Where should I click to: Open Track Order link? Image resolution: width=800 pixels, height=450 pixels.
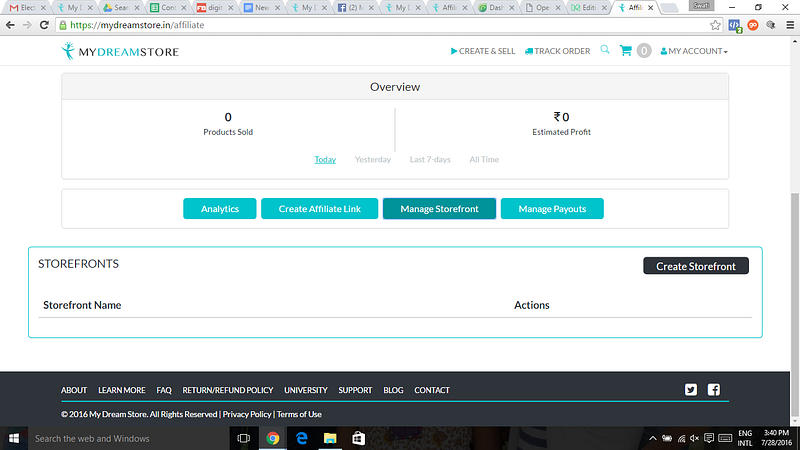pos(557,51)
